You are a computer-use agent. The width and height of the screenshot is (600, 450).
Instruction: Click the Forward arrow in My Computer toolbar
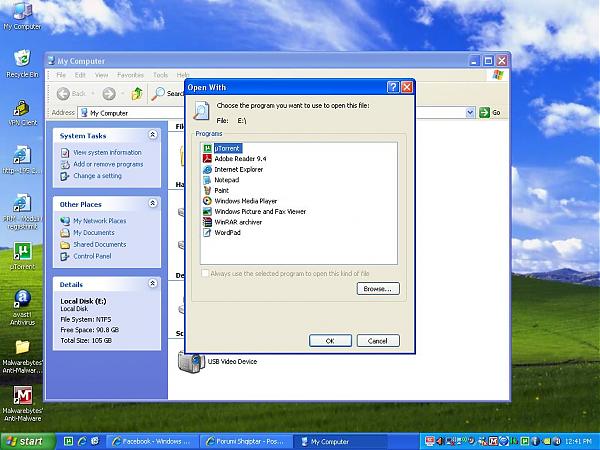[109, 93]
